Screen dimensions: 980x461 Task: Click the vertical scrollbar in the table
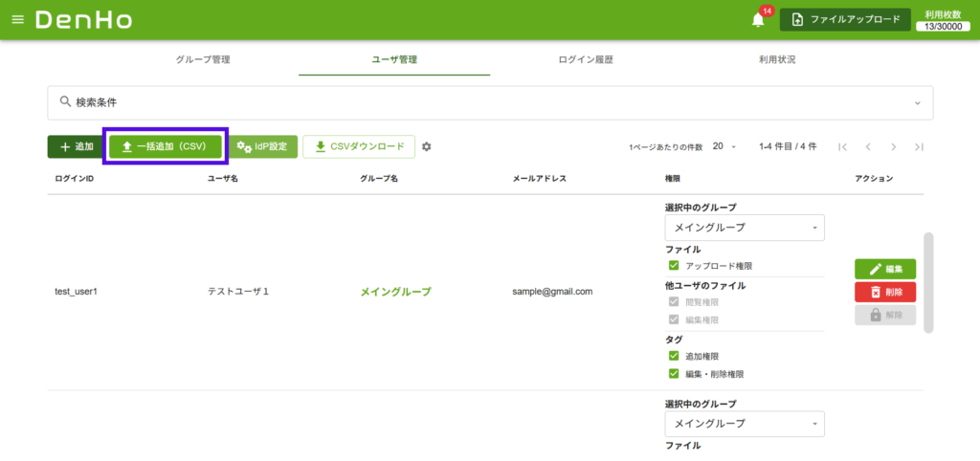[x=928, y=282]
